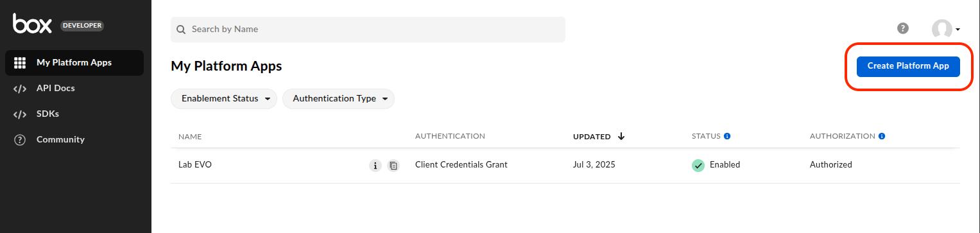Click the Box logo
The height and width of the screenshot is (233, 980).
(35, 24)
